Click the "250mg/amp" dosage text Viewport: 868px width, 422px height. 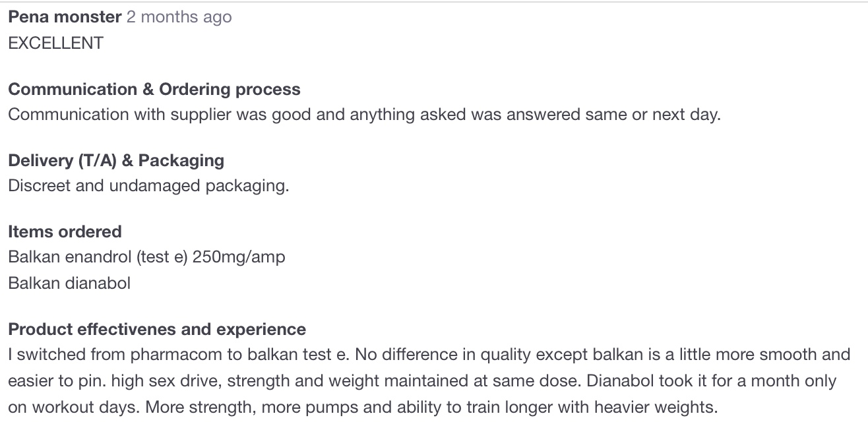239,256
